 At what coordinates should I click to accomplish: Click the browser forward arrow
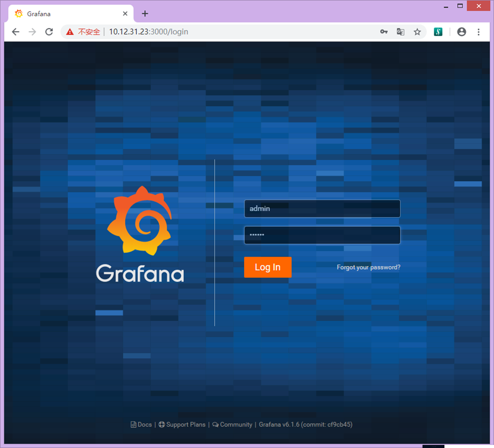32,32
